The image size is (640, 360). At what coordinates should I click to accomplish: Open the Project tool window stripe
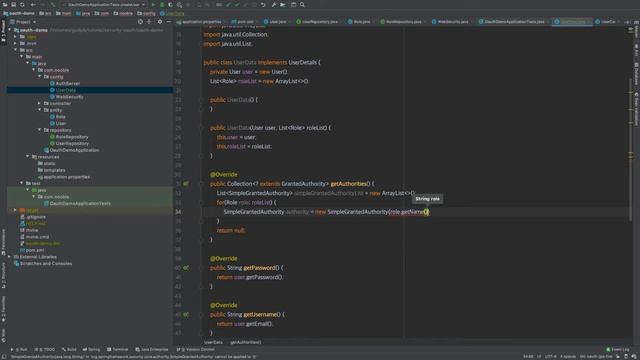[x=3, y=31]
